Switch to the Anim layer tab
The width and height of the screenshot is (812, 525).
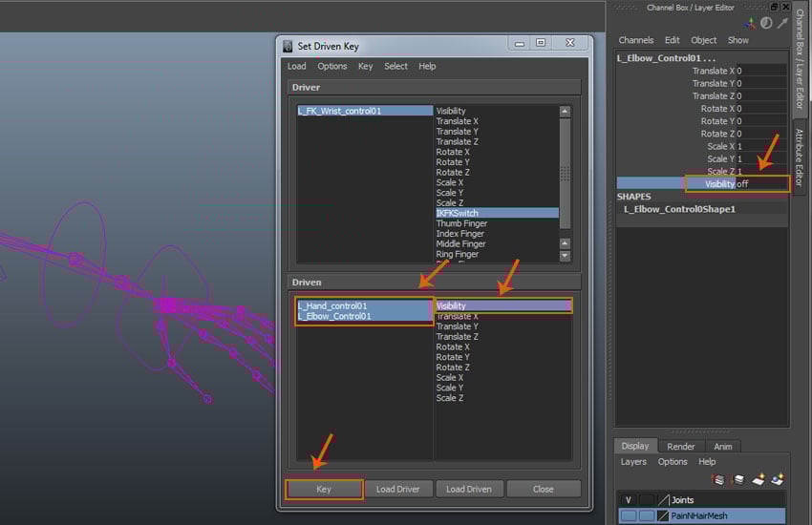click(723, 446)
